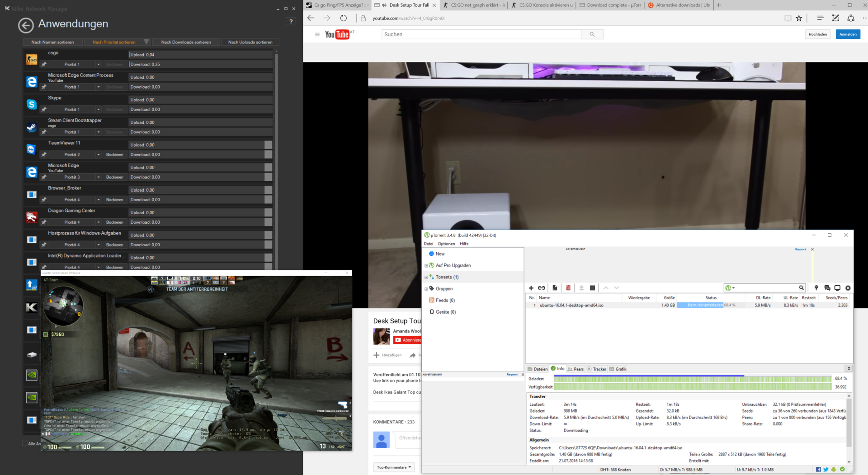The height and width of the screenshot is (475, 868).
Task: Toggle pin for Hostprozess für Windows-Aufgaben
Action: coord(44,245)
